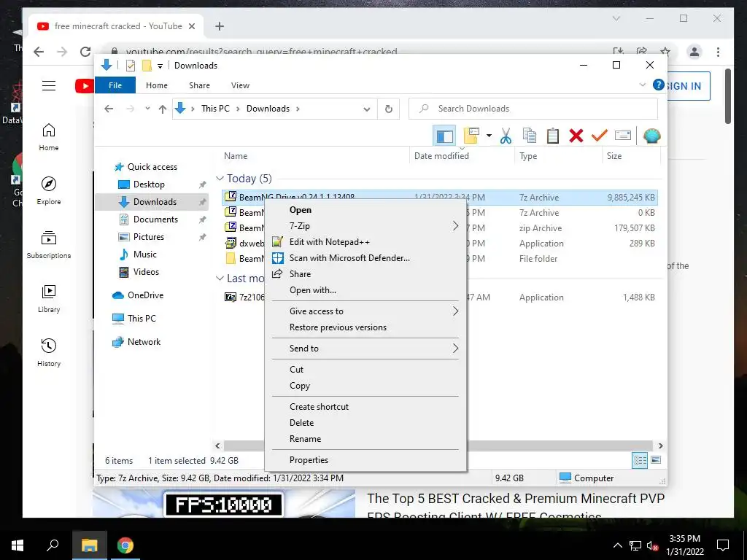
Task: Go up one folder level
Action: pos(163,109)
